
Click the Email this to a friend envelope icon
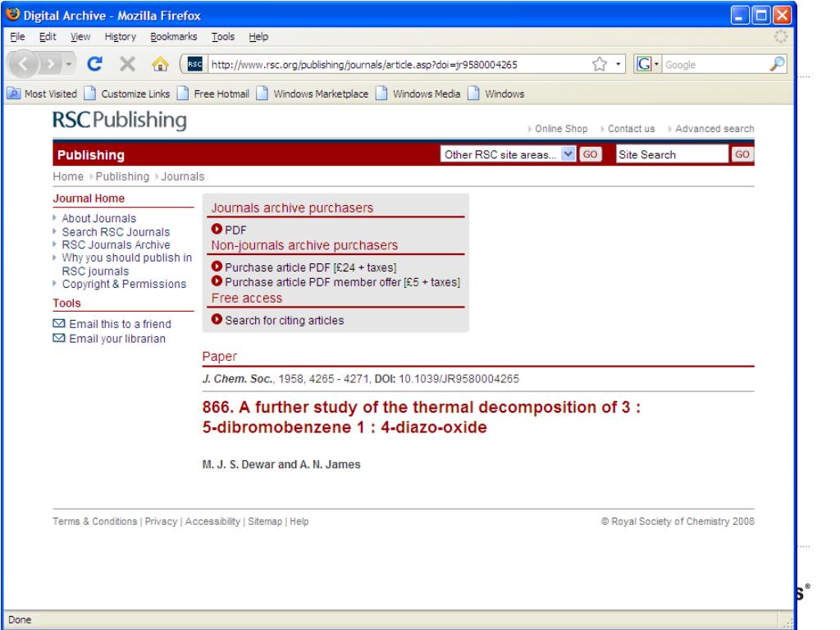(59, 323)
